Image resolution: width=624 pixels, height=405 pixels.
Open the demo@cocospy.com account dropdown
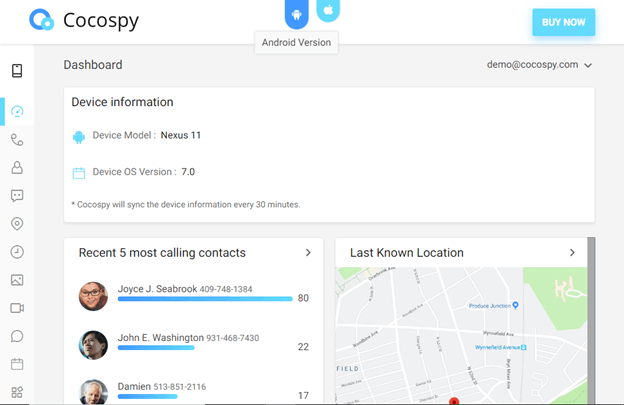[539, 65]
